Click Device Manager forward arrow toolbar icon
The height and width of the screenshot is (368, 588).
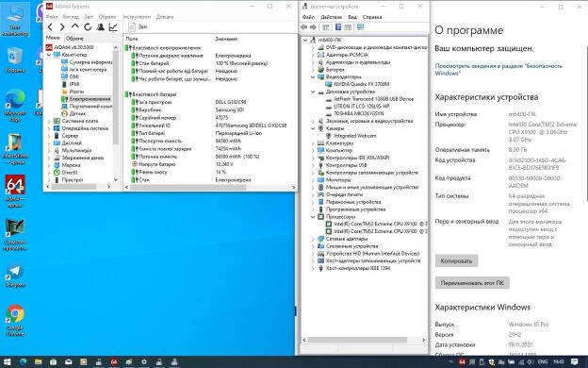313,27
